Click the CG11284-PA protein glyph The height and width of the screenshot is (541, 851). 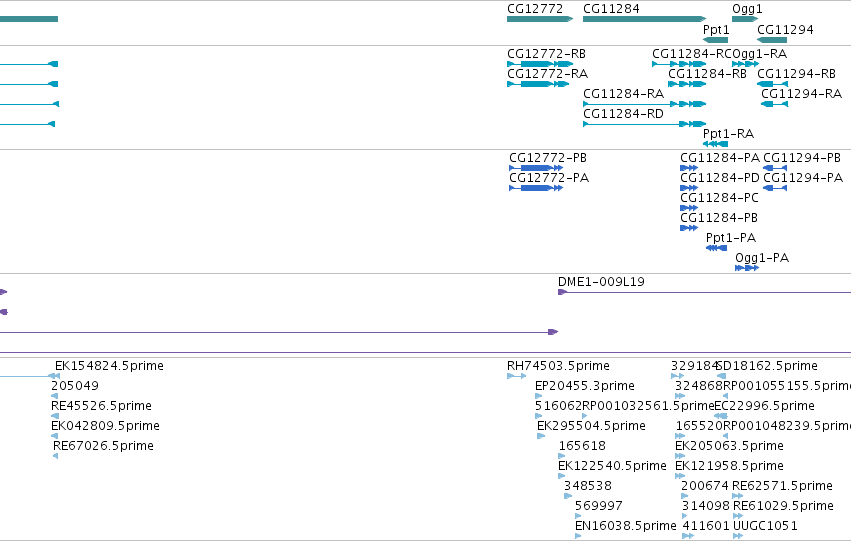point(689,168)
